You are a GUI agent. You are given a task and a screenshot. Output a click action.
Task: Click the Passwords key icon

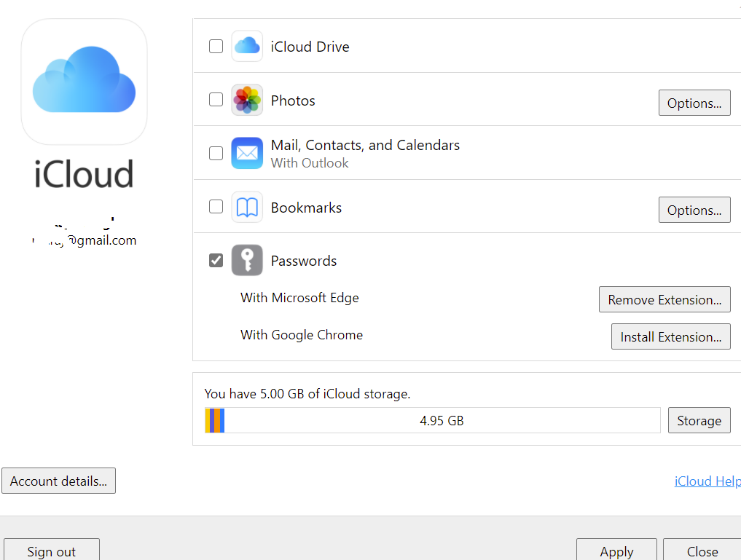(247, 260)
